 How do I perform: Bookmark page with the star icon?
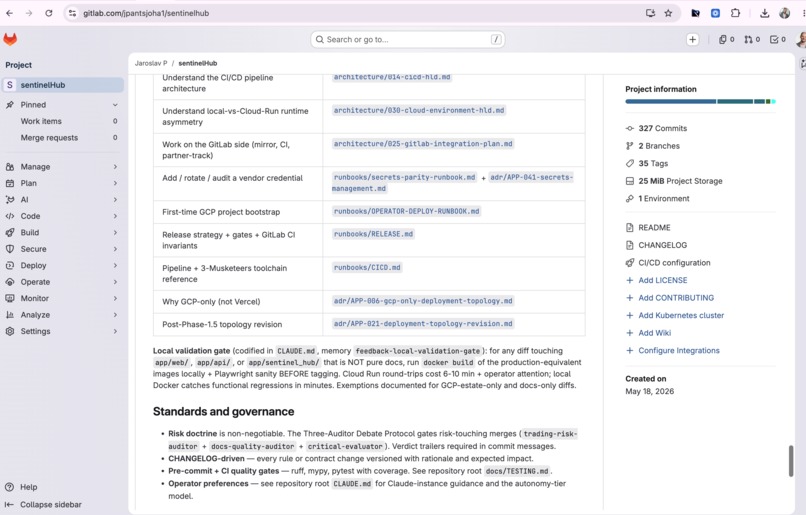(x=668, y=13)
